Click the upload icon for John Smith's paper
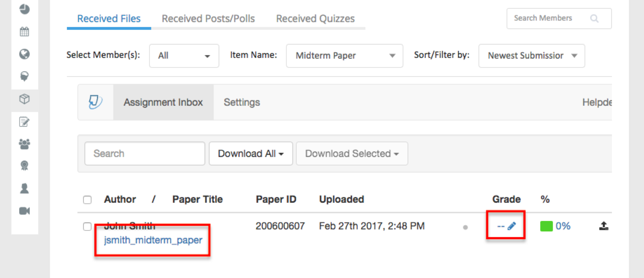 [604, 226]
